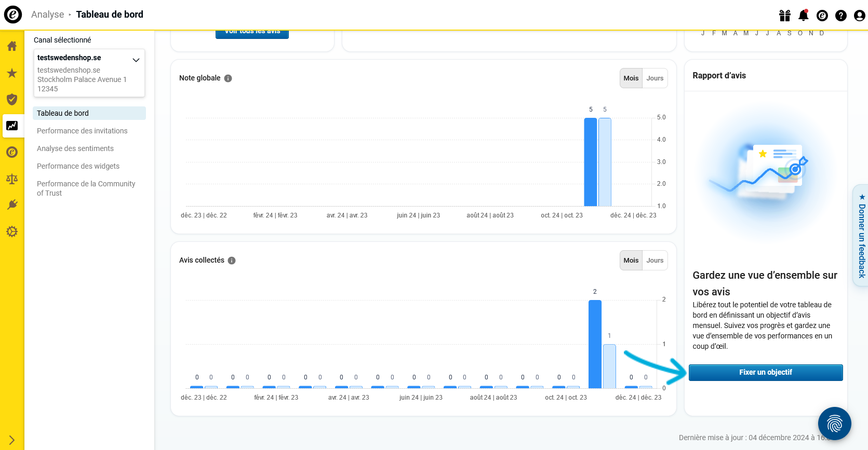Screen dimensions: 868x450
Task: Open the testswedenshop.se channel dropdown
Action: click(89, 73)
